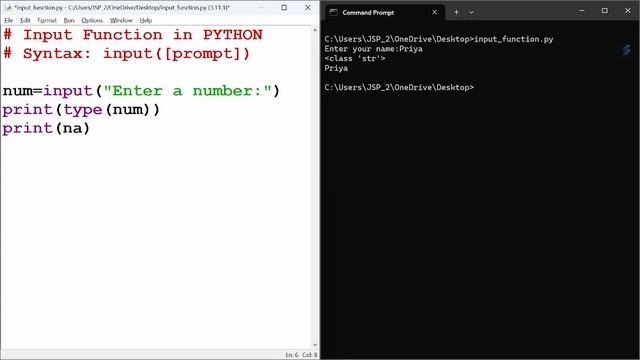The height and width of the screenshot is (360, 640).
Task: Click the 'print(na)' code line
Action: tap(46, 128)
